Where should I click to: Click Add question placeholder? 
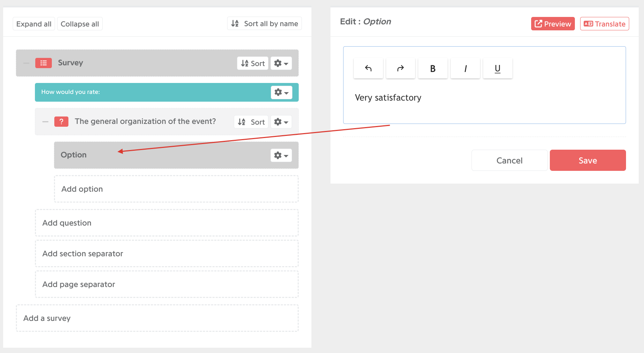[x=167, y=223]
